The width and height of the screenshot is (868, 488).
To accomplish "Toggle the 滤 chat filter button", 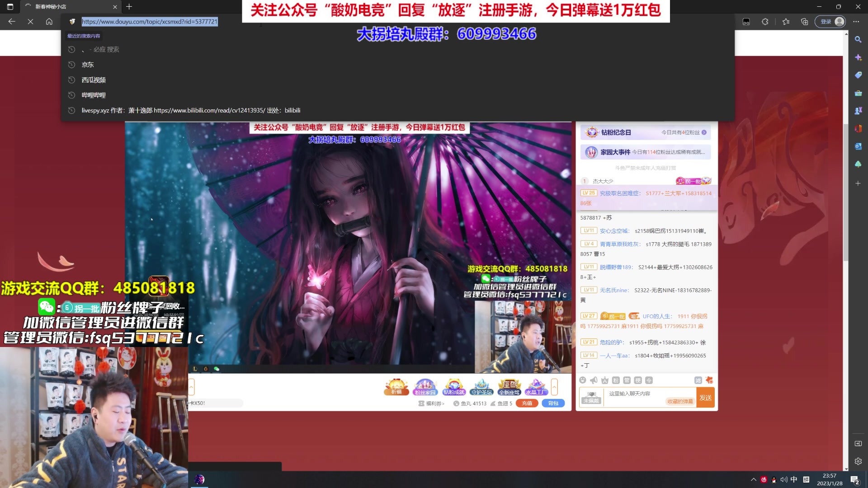I will (x=698, y=380).
